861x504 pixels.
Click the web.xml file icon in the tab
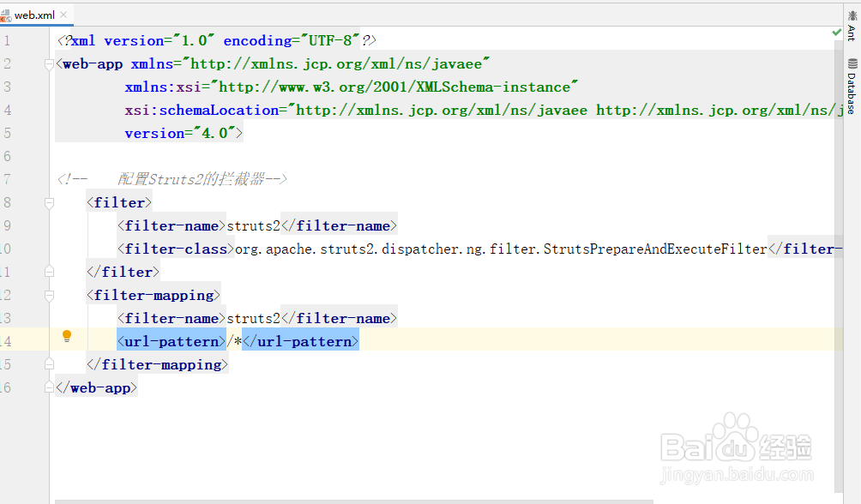click(x=6, y=15)
